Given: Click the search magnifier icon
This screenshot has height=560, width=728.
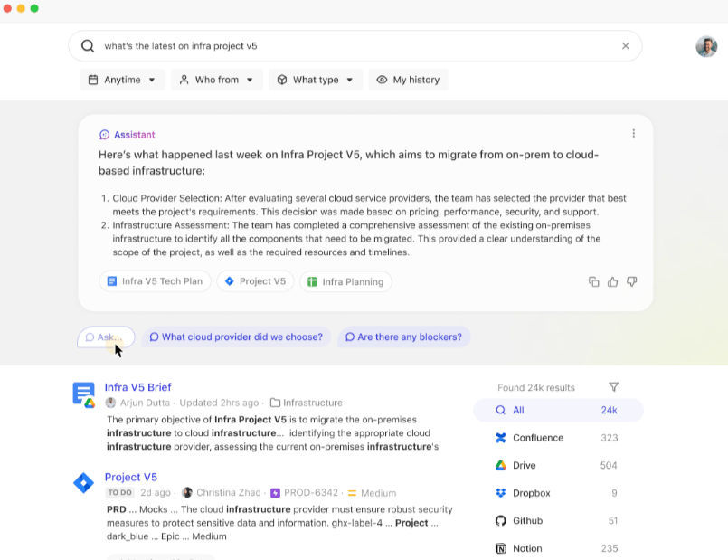Looking at the screenshot, I should tap(88, 46).
